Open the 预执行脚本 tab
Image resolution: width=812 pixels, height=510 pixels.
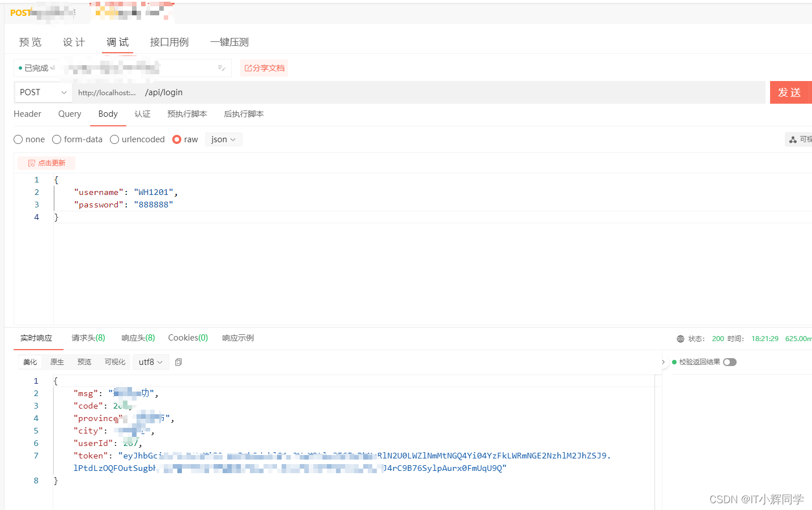click(x=187, y=114)
